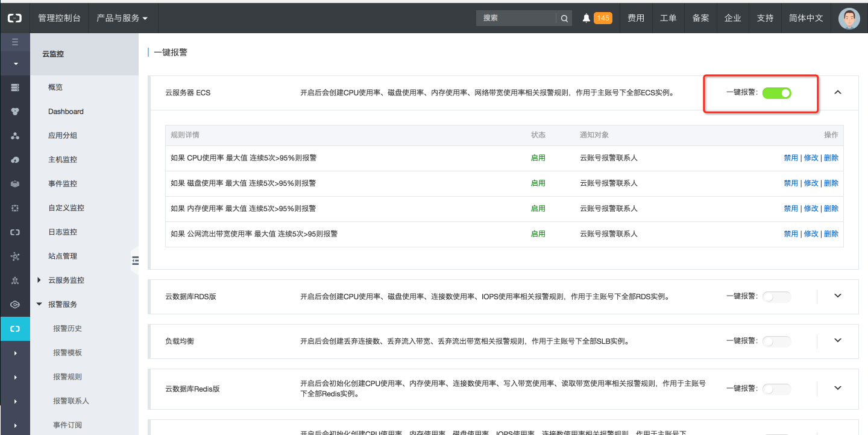Open 管理控制台 in the top bar
This screenshot has height=435, width=868.
59,18
